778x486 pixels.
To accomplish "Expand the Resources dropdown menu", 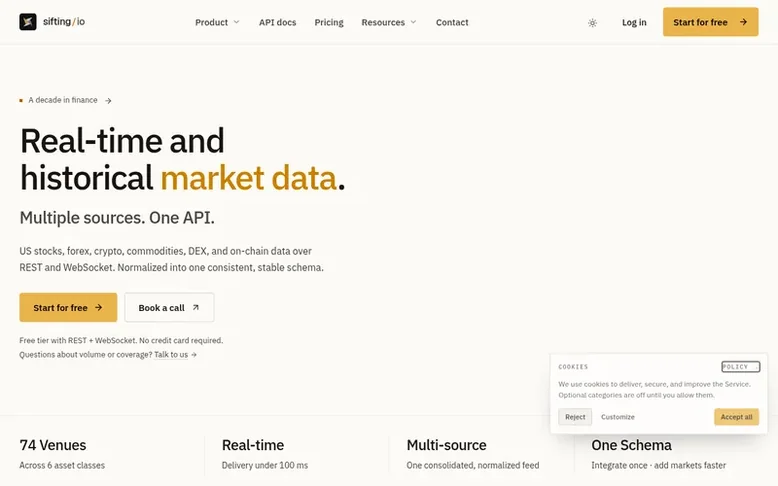I will pyautogui.click(x=389, y=22).
